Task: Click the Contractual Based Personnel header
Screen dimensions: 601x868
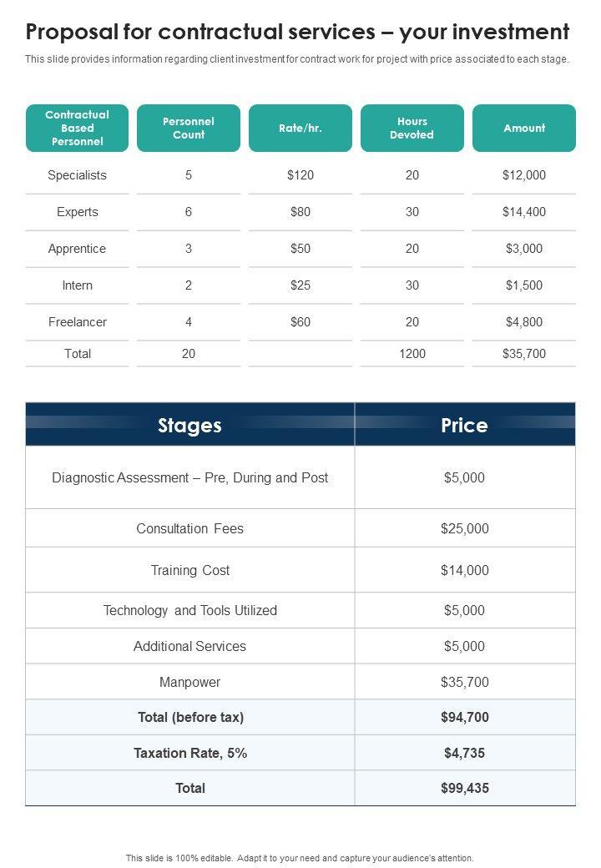Action: [x=77, y=128]
